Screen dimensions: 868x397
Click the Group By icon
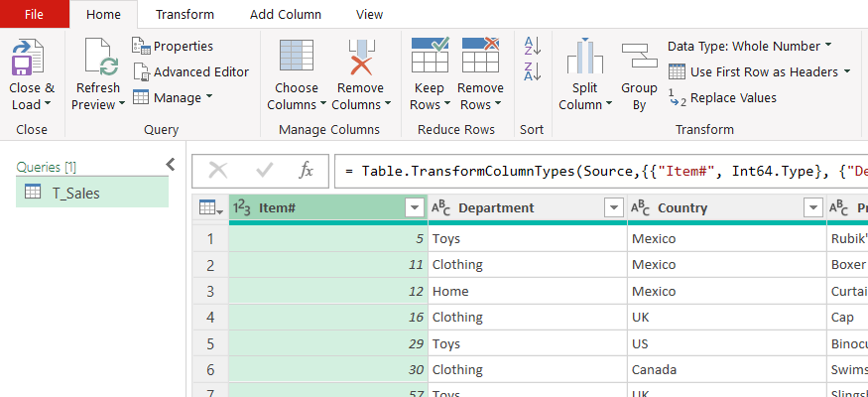[x=639, y=56]
